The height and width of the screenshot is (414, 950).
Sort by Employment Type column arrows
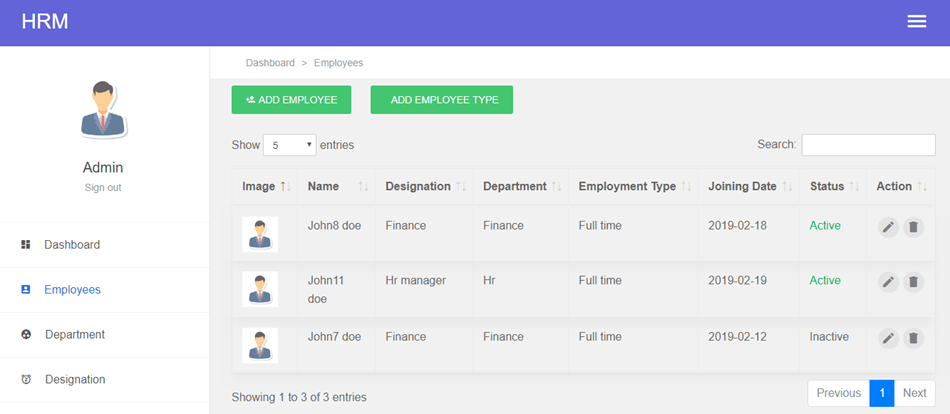tap(686, 187)
